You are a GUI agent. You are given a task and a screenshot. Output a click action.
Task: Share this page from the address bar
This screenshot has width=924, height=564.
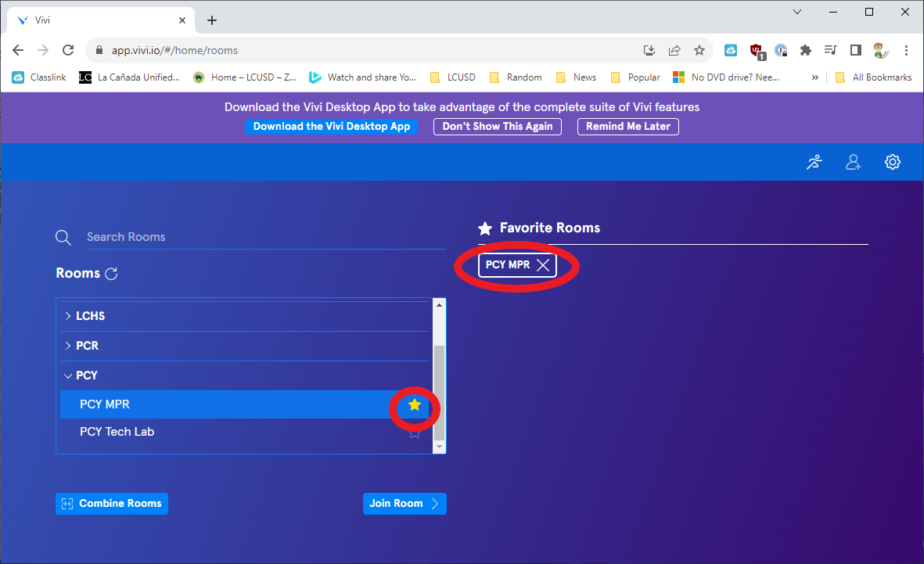pos(674,51)
